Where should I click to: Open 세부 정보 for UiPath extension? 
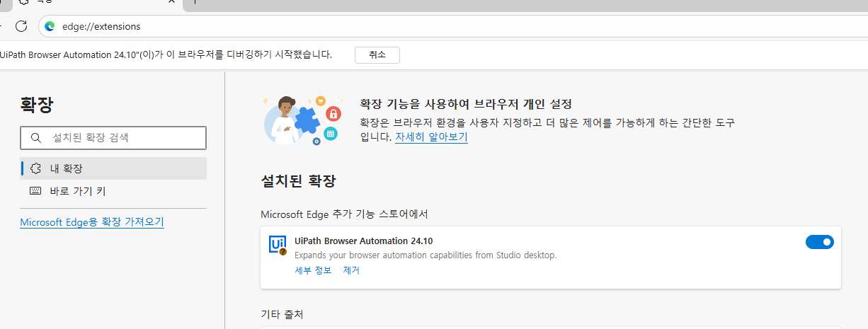point(313,270)
